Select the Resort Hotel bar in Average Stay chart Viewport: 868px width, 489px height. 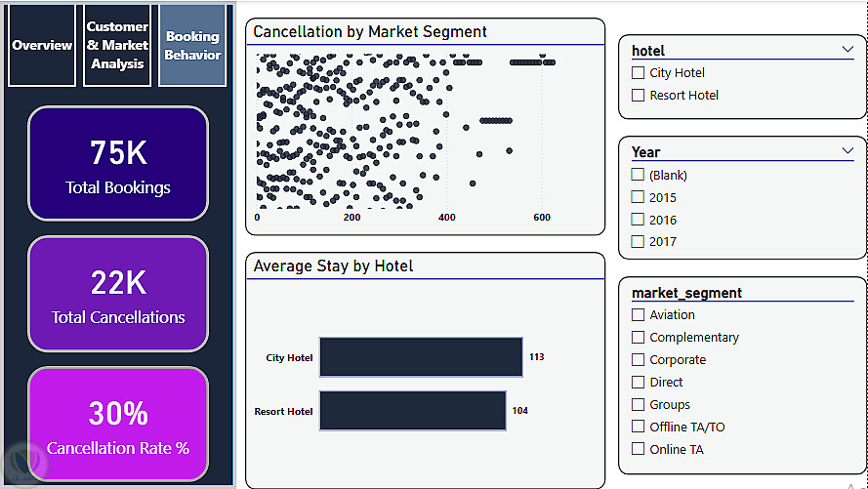click(x=412, y=411)
